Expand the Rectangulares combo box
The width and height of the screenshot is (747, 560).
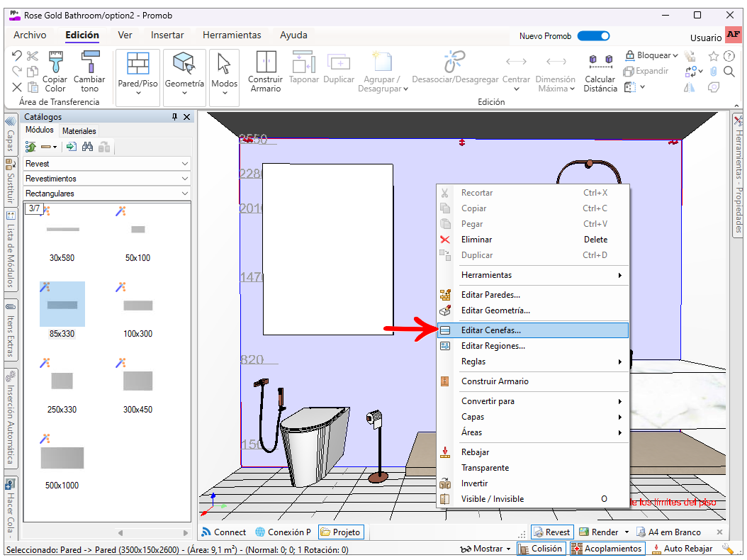click(x=107, y=193)
